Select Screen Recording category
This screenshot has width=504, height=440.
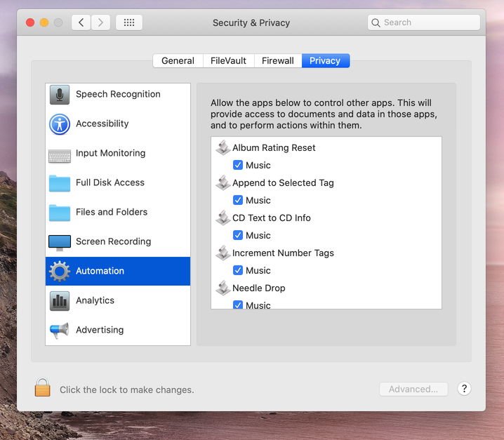[118, 241]
